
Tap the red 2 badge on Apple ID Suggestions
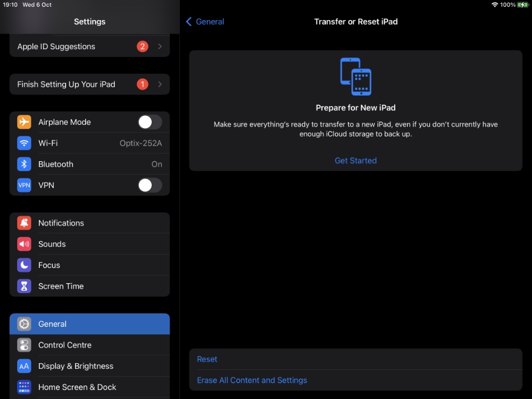(x=142, y=46)
